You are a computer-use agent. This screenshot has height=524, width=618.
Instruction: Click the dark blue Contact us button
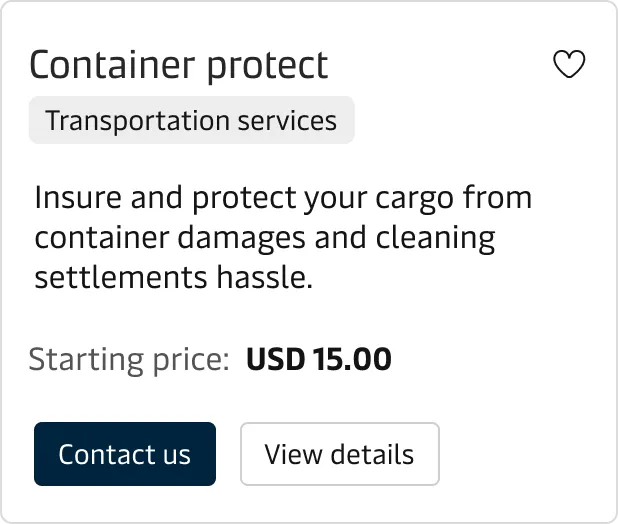124,454
